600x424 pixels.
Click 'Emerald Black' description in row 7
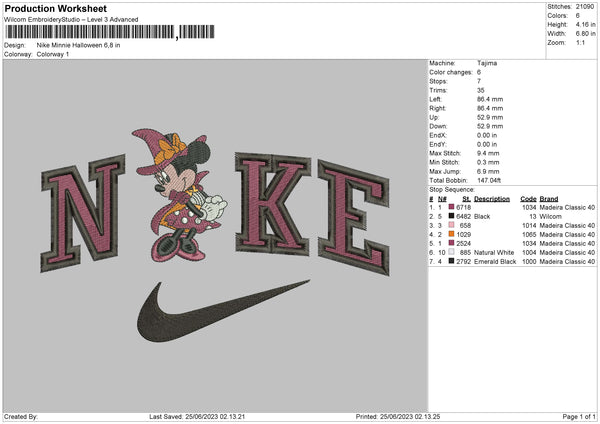[x=495, y=261]
